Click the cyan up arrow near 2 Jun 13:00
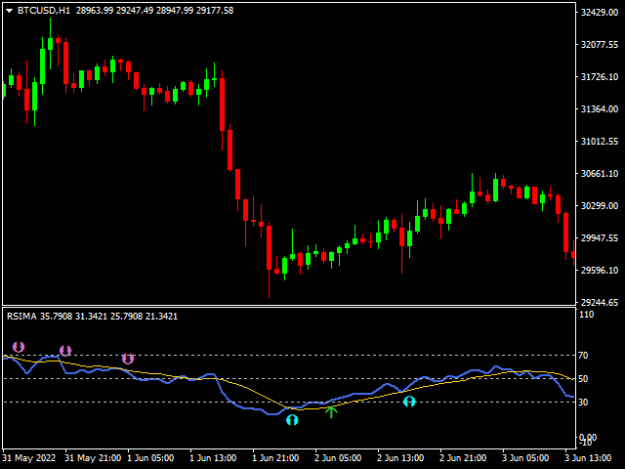 click(409, 402)
